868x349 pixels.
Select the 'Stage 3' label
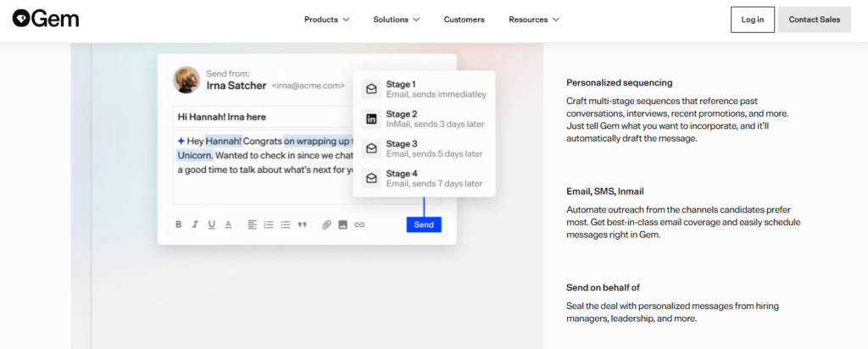(x=402, y=144)
